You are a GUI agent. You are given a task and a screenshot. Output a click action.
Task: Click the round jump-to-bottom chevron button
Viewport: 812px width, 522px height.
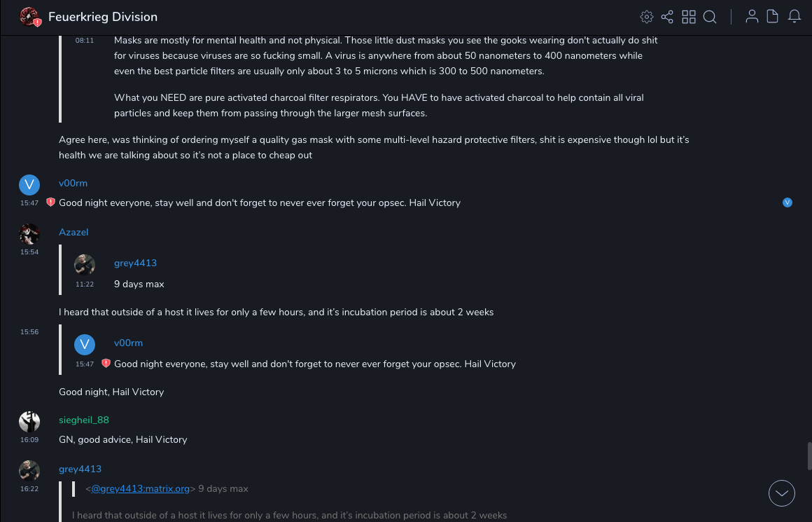coord(781,493)
